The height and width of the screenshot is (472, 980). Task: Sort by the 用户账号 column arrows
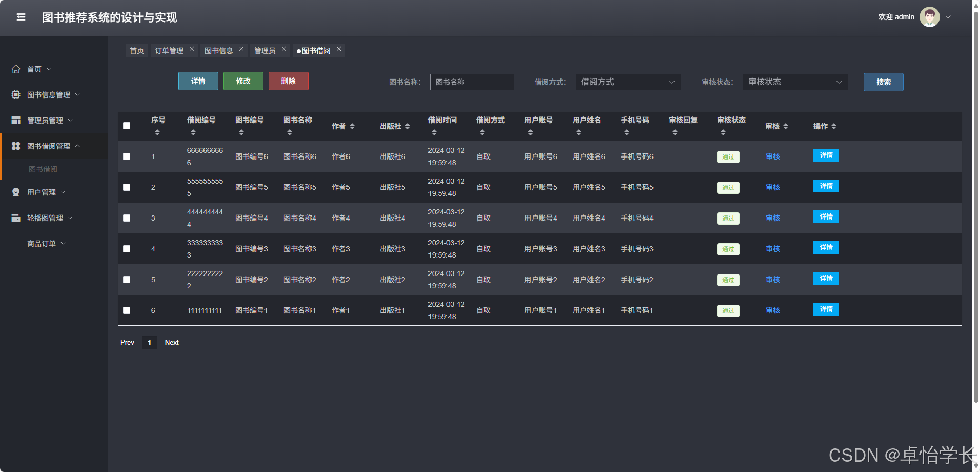tap(530, 132)
